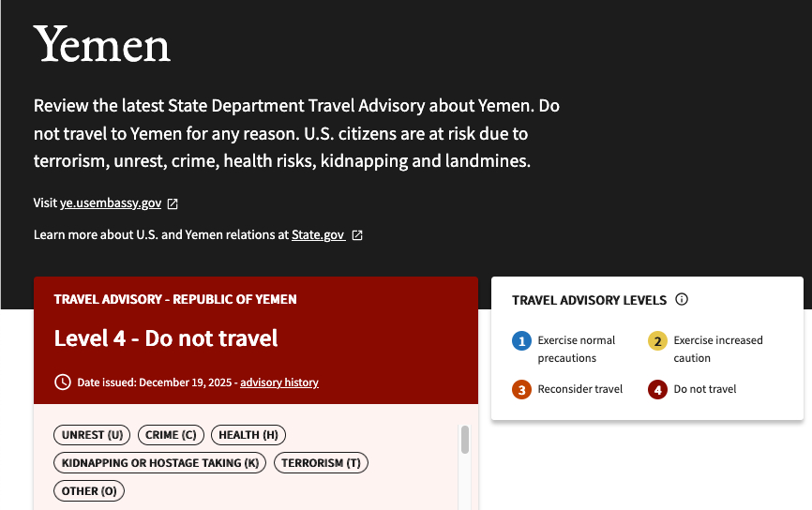Open Travel Advisory Levels info icon
The width and height of the screenshot is (812, 510).
[682, 300]
